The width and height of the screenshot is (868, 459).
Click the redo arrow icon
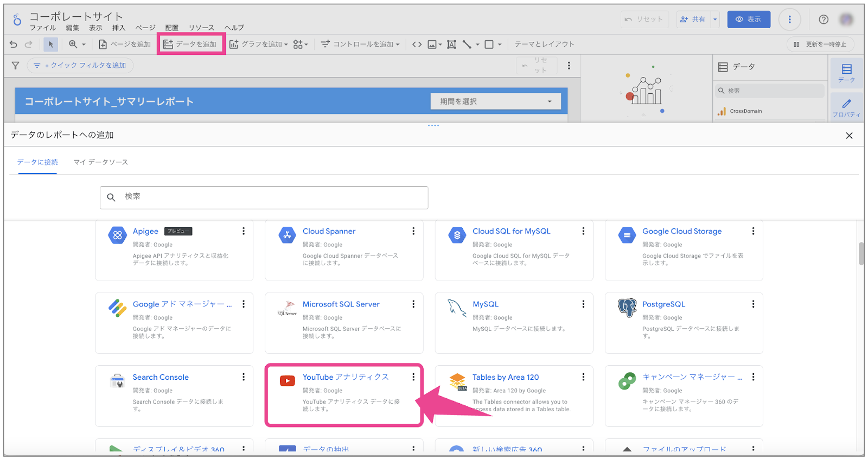coord(29,44)
